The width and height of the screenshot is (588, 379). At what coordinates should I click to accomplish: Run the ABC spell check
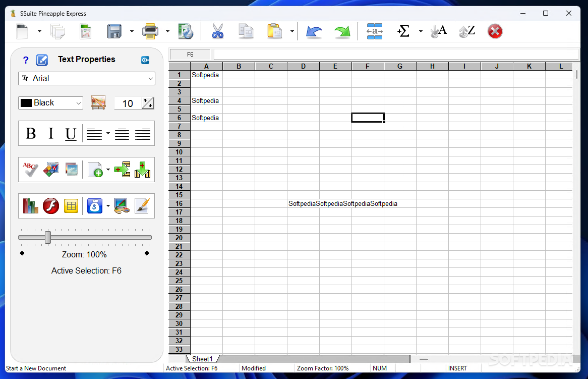point(30,170)
